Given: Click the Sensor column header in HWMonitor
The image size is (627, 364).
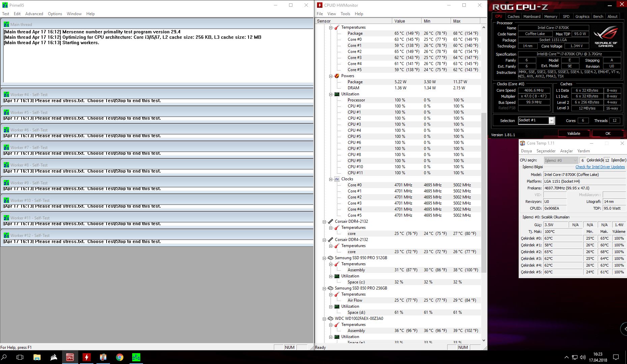Looking at the screenshot, I should pyautogui.click(x=353, y=21).
